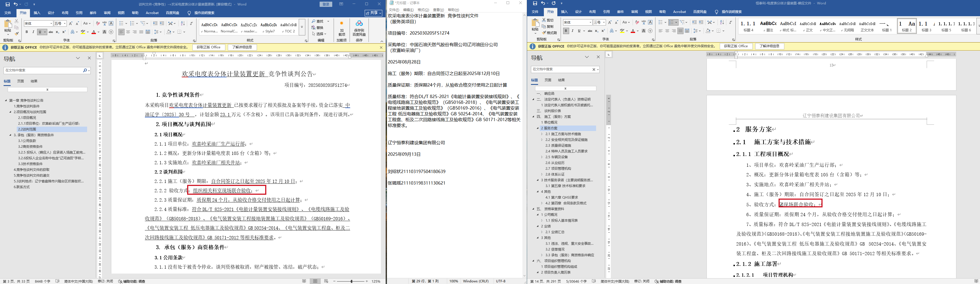Open the font size dropdown in the right Word window
The image size is (980, 284).
604,23
